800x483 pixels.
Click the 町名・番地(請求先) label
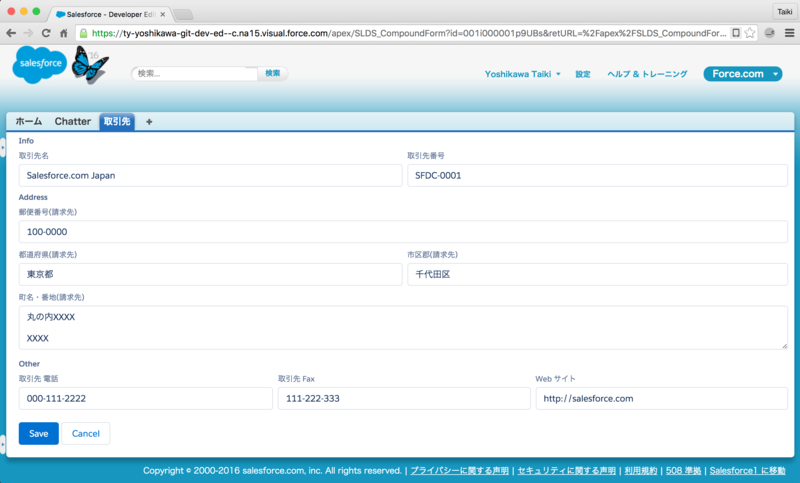[52, 297]
